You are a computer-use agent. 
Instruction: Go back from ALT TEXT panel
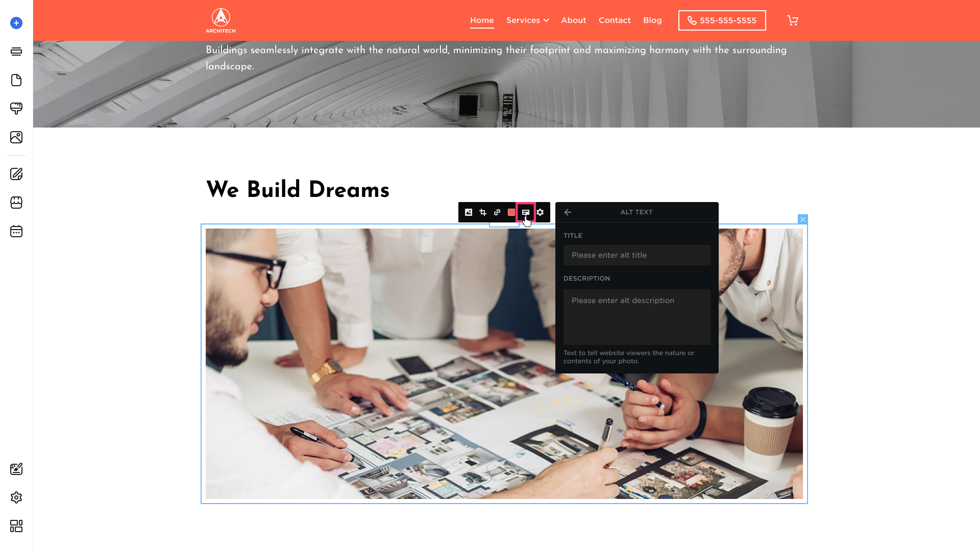click(x=568, y=212)
